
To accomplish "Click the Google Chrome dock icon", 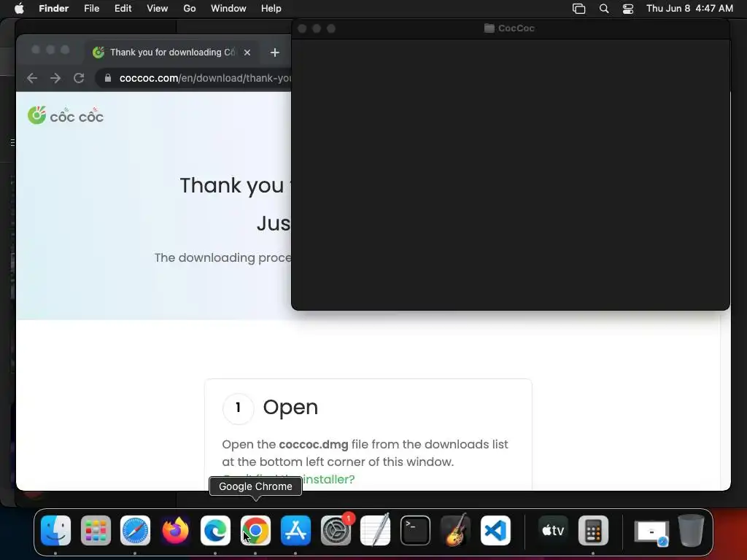I will pyautogui.click(x=255, y=530).
